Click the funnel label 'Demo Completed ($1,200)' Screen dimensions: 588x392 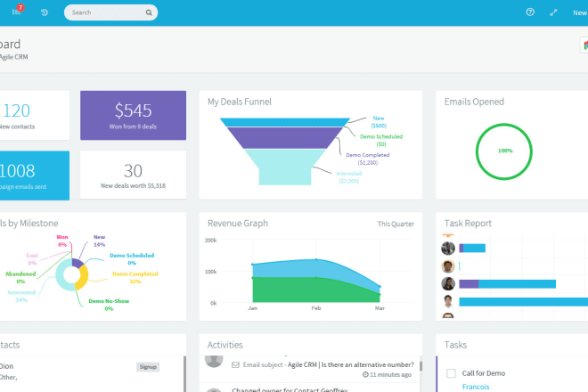[367, 159]
